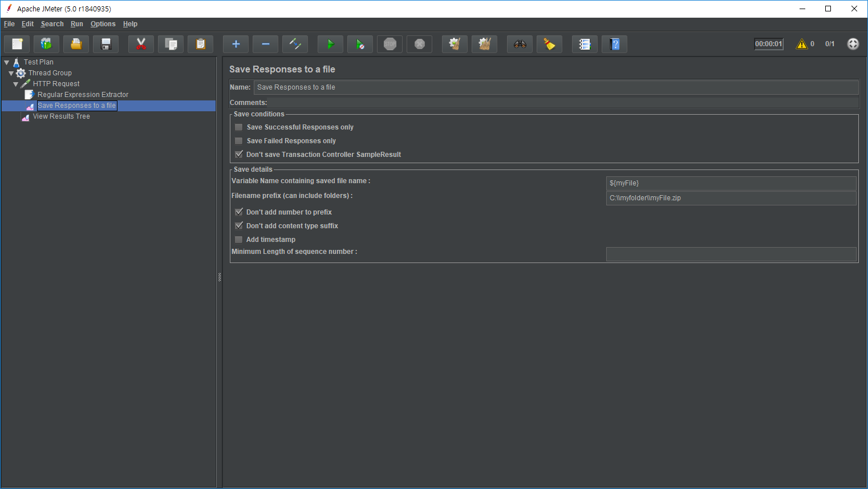This screenshot has height=489, width=868.
Task: Click the Variable Name ${myFile} field
Action: [x=731, y=183]
